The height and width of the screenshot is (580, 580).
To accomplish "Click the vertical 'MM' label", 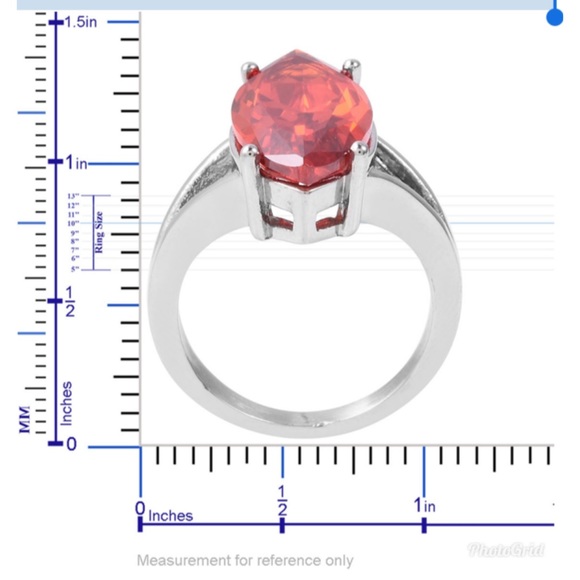I will tap(24, 419).
